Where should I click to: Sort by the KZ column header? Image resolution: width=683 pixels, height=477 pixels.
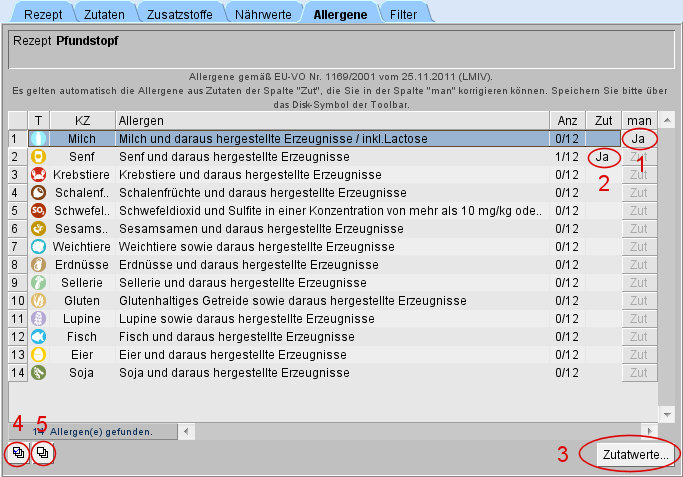pos(82,120)
